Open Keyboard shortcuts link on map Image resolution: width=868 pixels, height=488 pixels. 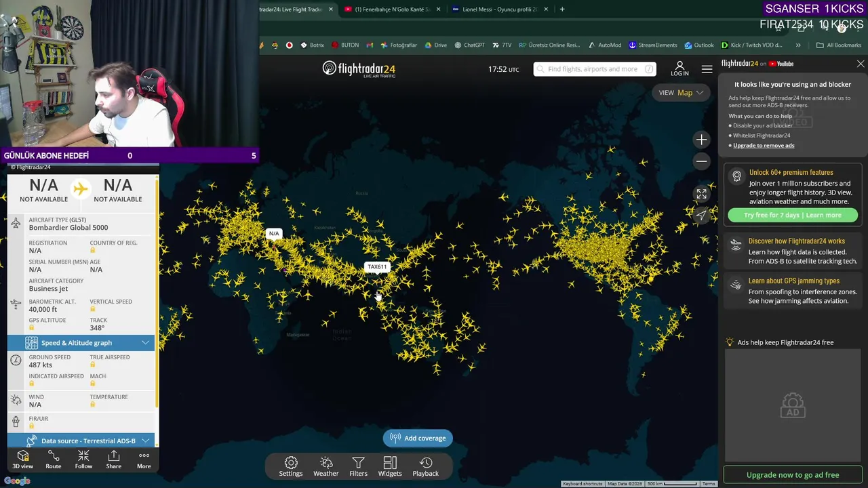(583, 484)
